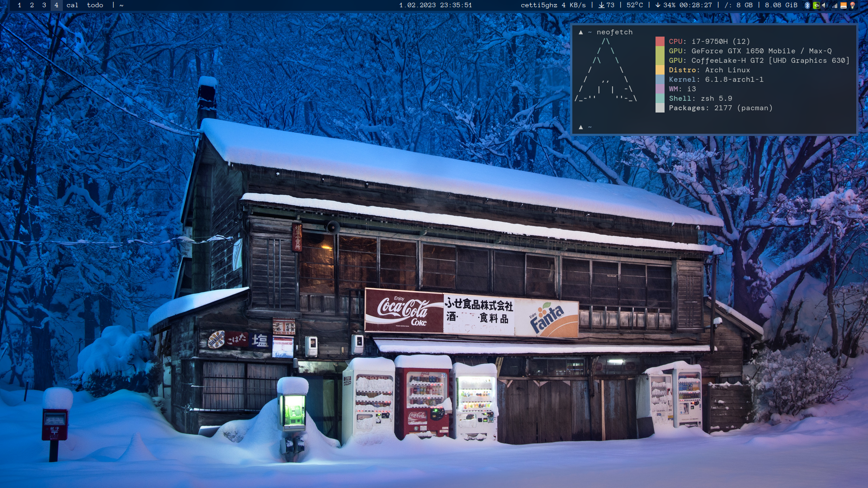Click the Bluetooth tray icon

(807, 5)
